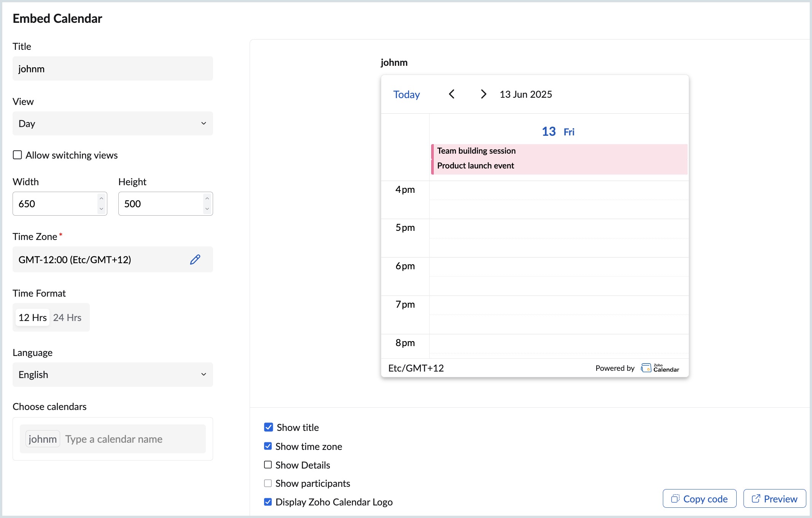Decrease height using stepper down arrow
This screenshot has width=812, height=518.
click(x=207, y=209)
